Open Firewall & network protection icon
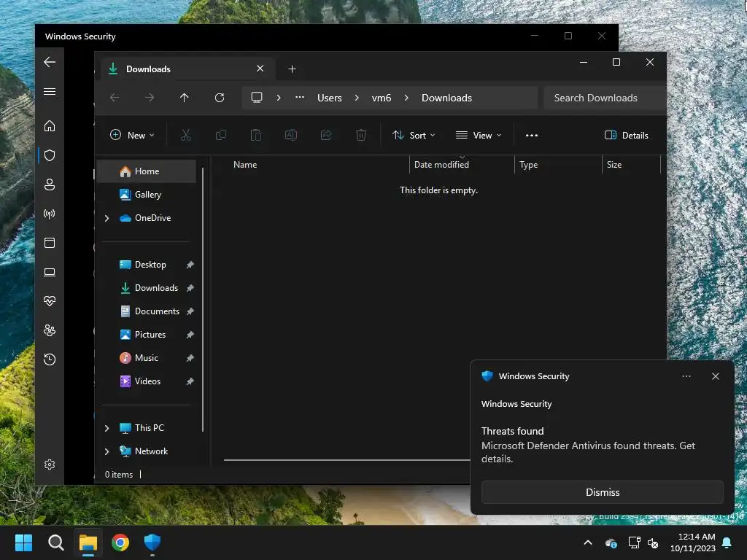 50,214
